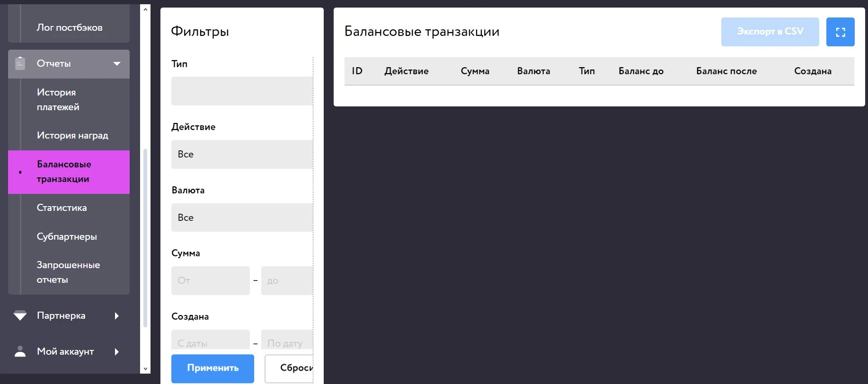This screenshot has height=384, width=868.
Task: Sort table by Баланс после column
Action: pos(726,71)
